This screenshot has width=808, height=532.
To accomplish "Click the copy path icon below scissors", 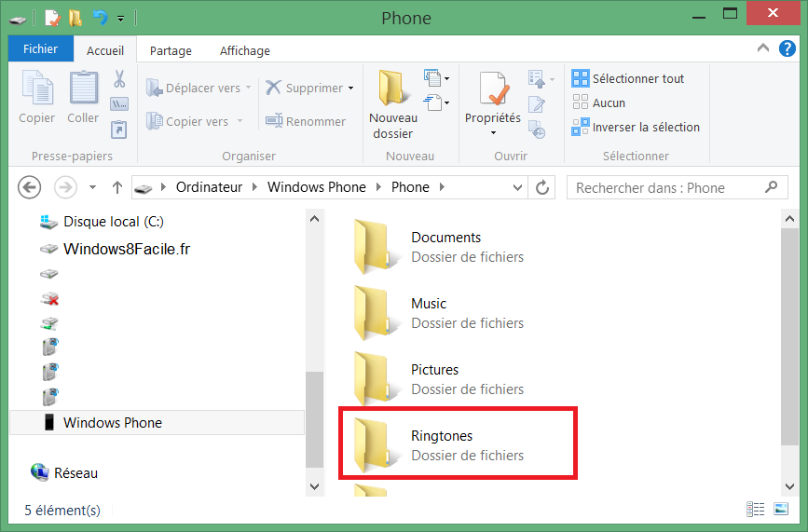I will pyautogui.click(x=119, y=104).
